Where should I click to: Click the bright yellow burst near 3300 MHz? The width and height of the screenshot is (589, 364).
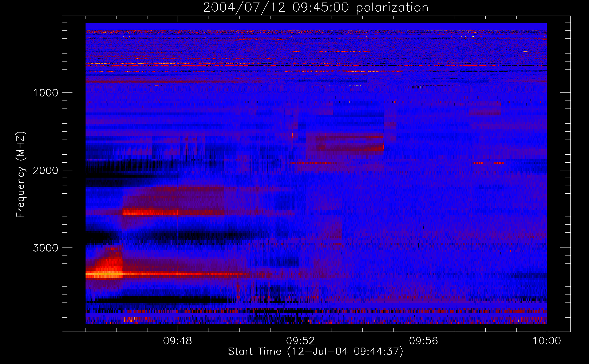pos(105,274)
